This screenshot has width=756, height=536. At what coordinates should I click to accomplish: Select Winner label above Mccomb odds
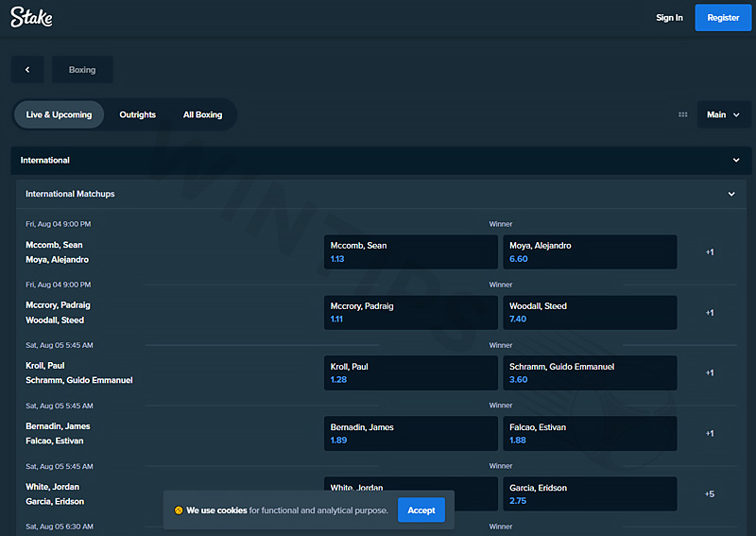(501, 224)
